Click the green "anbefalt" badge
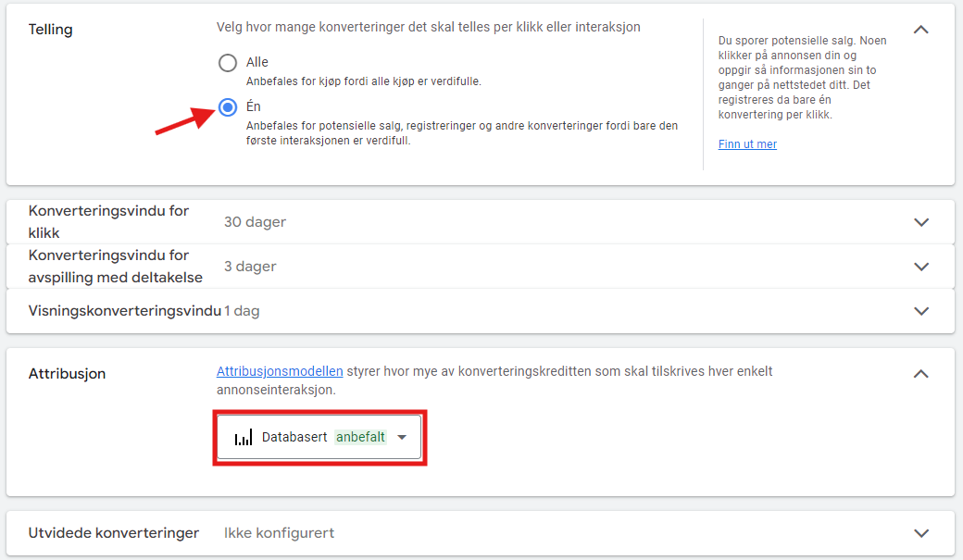The image size is (963, 560). (x=360, y=437)
